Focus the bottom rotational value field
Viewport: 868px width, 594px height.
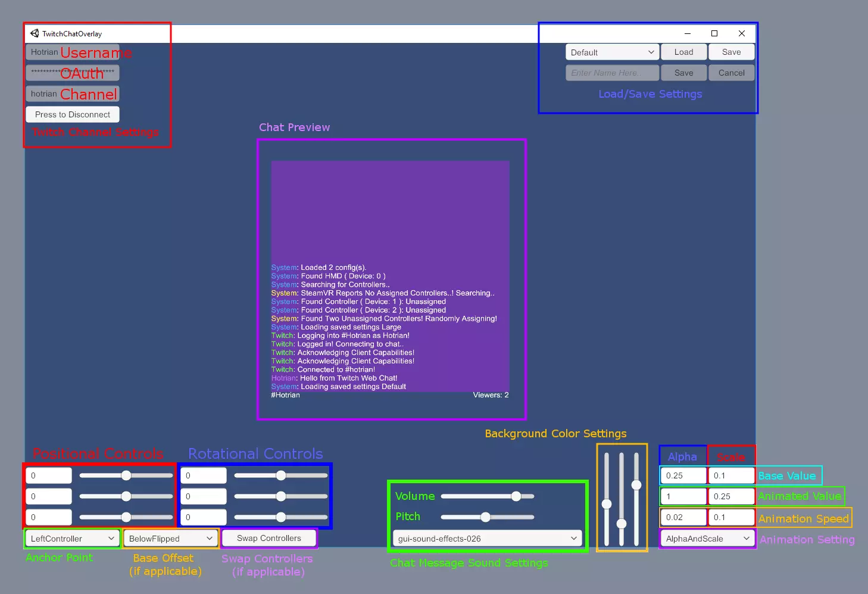click(x=204, y=517)
